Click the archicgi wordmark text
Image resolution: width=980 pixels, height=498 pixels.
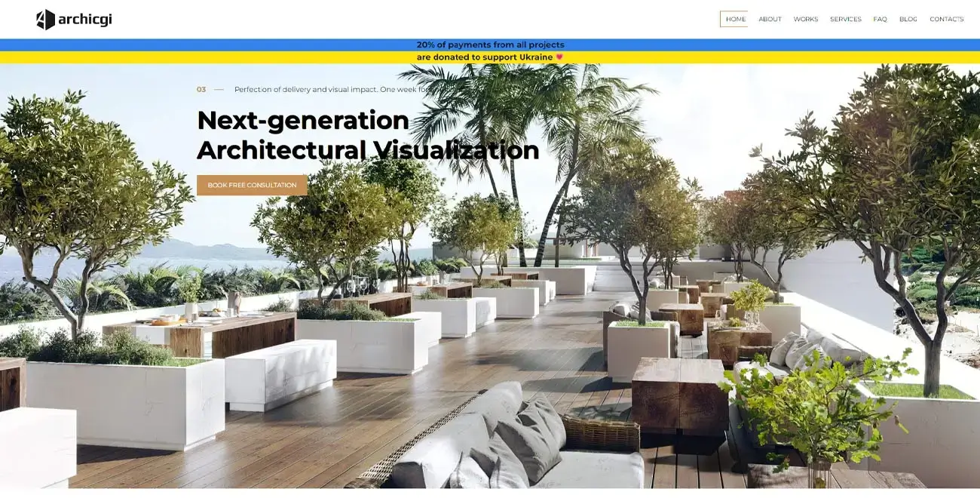pyautogui.click(x=84, y=19)
